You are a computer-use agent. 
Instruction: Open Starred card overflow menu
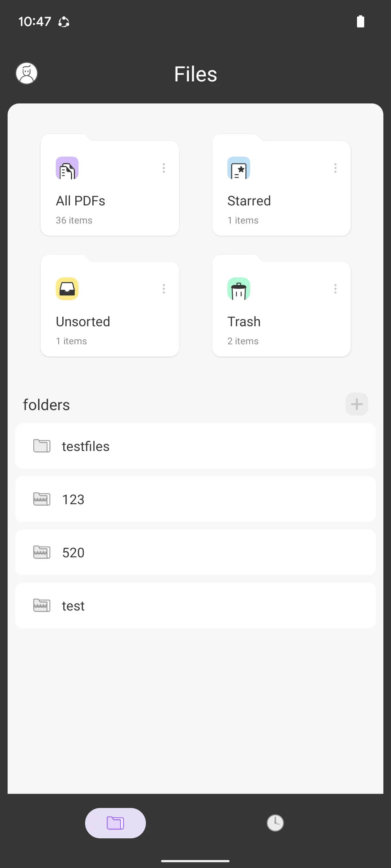(336, 168)
